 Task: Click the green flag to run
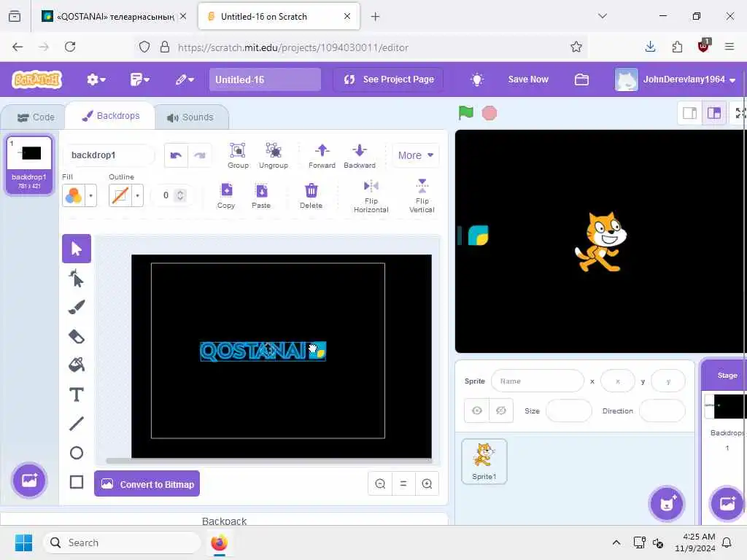465,113
